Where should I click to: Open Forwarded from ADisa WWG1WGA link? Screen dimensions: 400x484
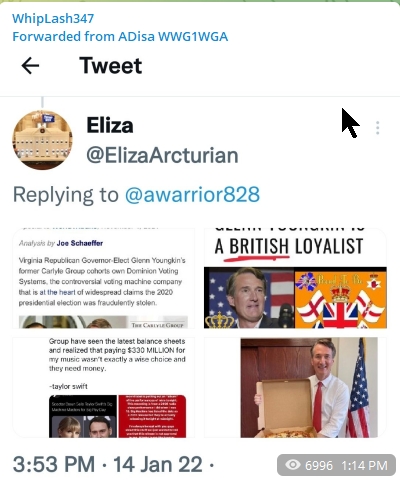coord(120,36)
